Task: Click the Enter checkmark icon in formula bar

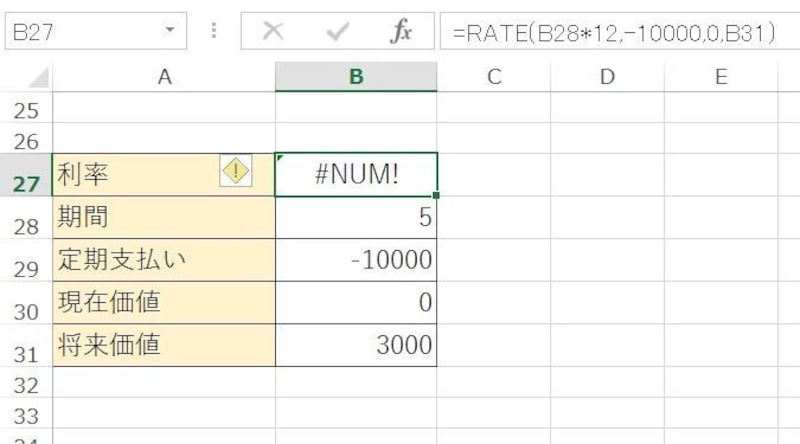Action: click(x=337, y=32)
